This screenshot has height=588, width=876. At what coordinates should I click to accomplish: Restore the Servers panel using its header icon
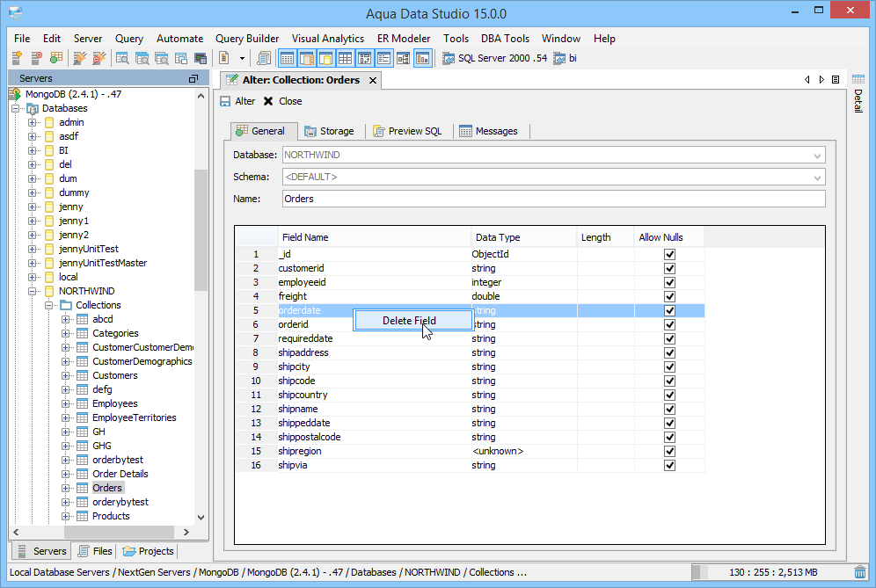[x=193, y=78]
